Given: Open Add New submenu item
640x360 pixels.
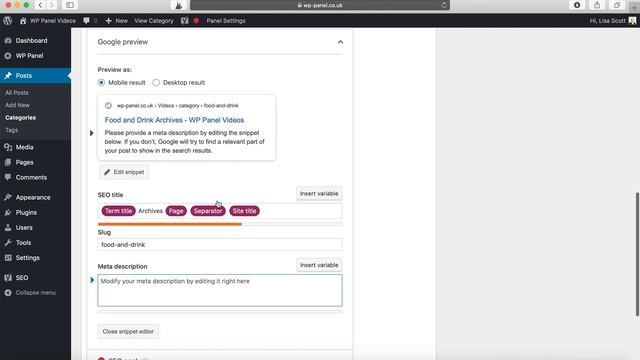Looking at the screenshot, I should click(x=17, y=105).
